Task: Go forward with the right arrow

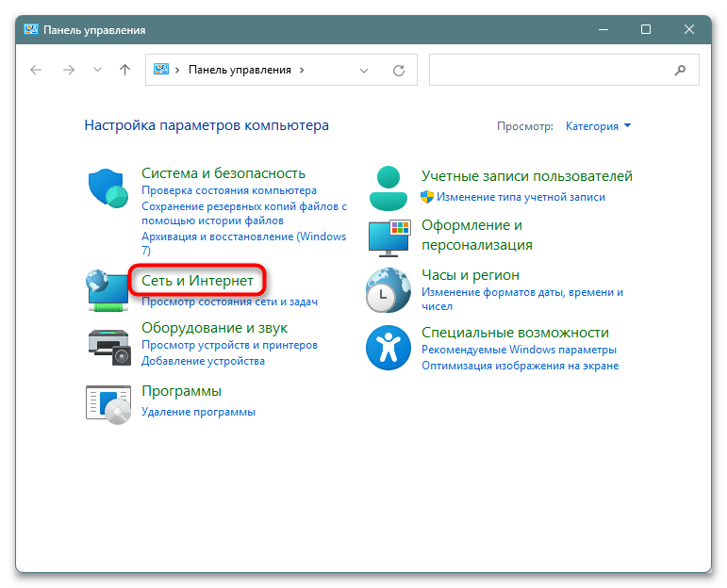Action: pyautogui.click(x=69, y=70)
